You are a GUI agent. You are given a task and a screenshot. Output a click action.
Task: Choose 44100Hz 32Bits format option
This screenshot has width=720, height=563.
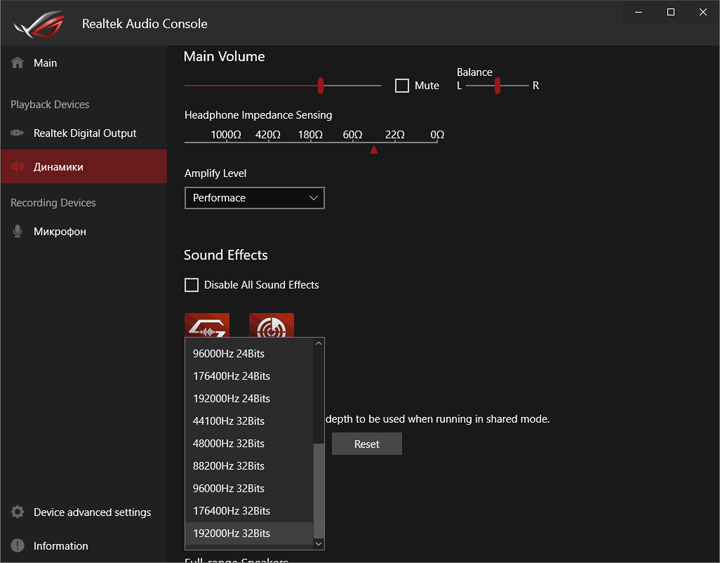228,421
